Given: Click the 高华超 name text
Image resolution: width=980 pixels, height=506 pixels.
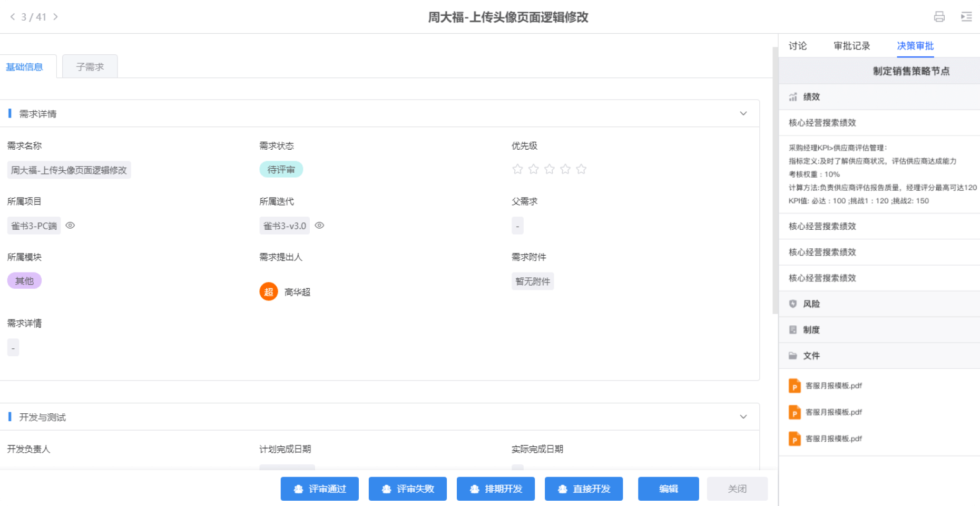Looking at the screenshot, I should point(298,292).
